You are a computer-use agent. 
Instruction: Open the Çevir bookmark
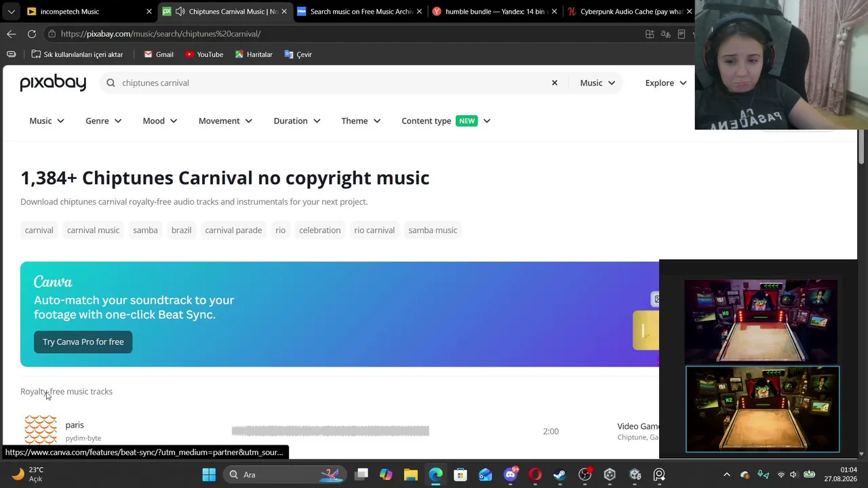[298, 54]
